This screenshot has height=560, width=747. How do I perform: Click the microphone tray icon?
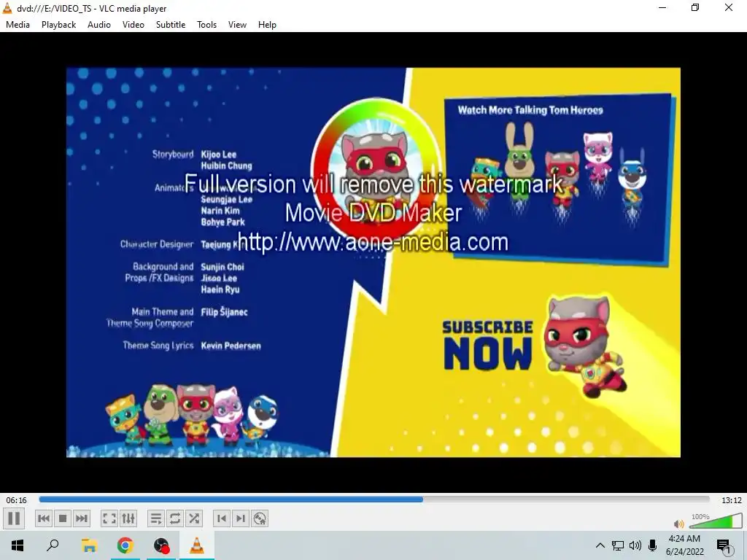pyautogui.click(x=653, y=545)
